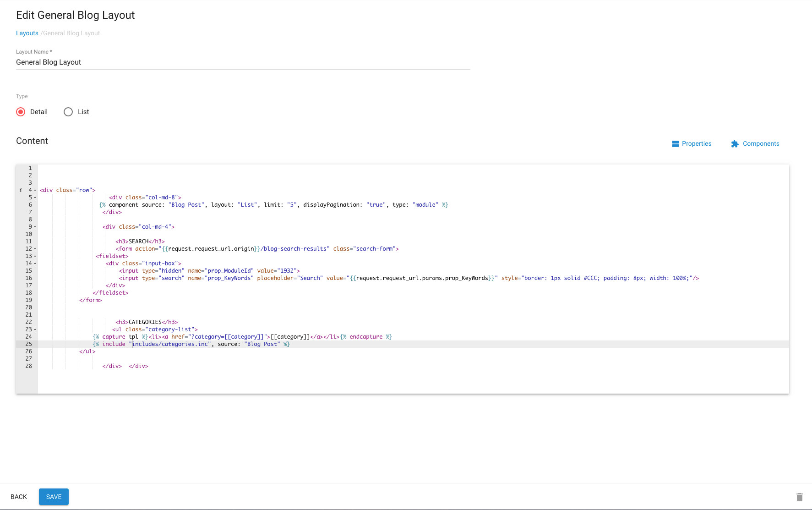The height and width of the screenshot is (510, 812).
Task: Click the 'endcapture' tag in code
Action: coord(366,337)
